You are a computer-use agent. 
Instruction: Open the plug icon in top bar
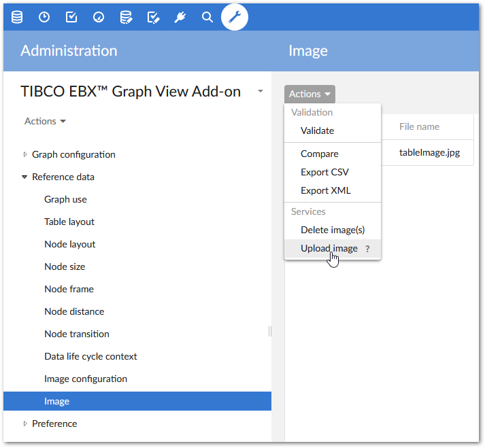click(180, 17)
